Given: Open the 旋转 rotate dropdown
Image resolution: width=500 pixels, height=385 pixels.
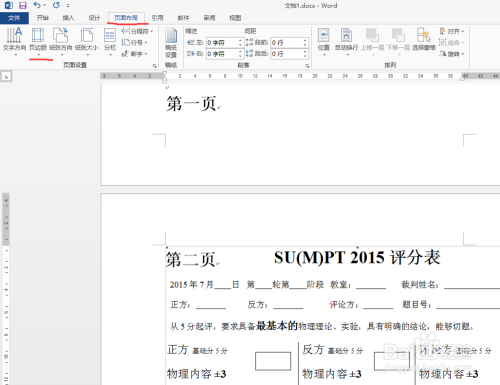Looking at the screenshot, I should 451,54.
